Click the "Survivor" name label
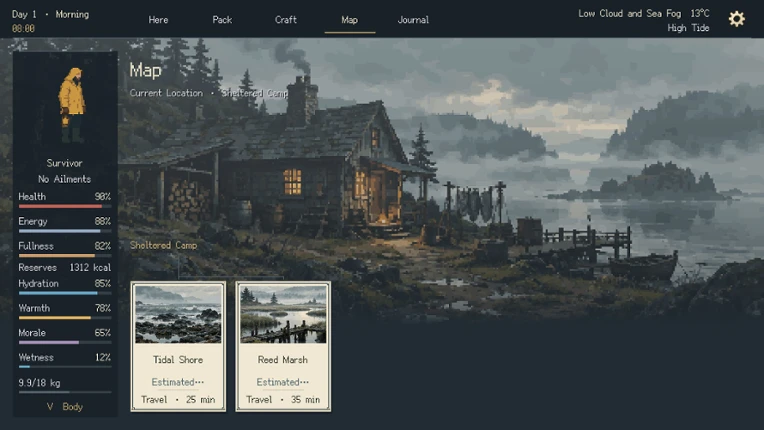Image resolution: width=764 pixels, height=430 pixels. (64, 163)
